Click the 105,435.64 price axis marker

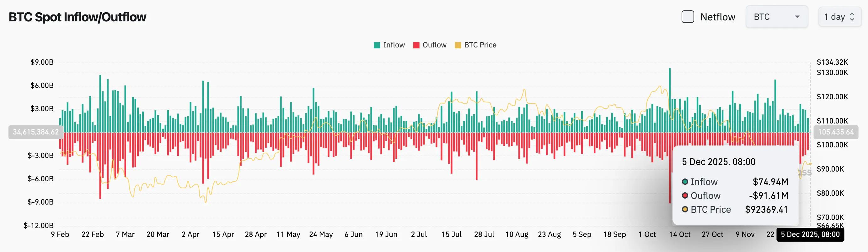click(x=836, y=132)
